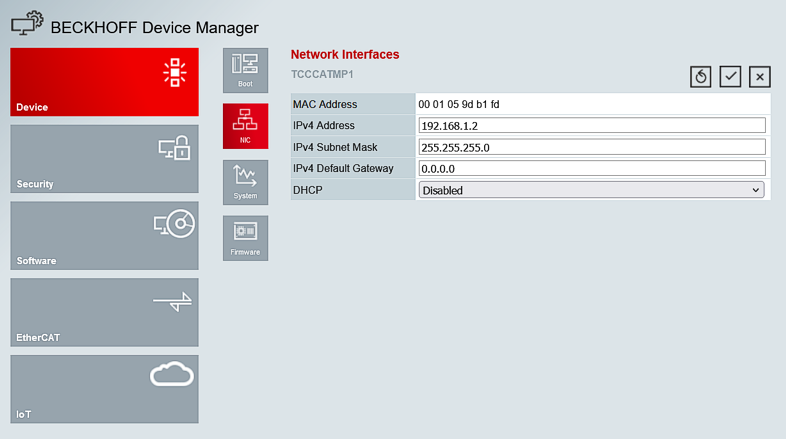Image resolution: width=786 pixels, height=439 pixels.
Task: Click the IPv4 Subnet Mask input field
Action: [x=592, y=147]
